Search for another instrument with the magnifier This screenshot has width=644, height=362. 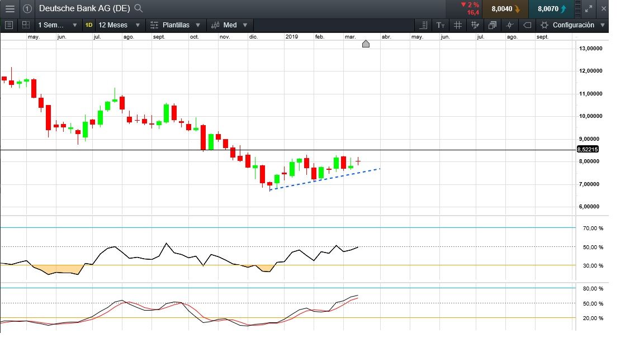[x=139, y=8]
